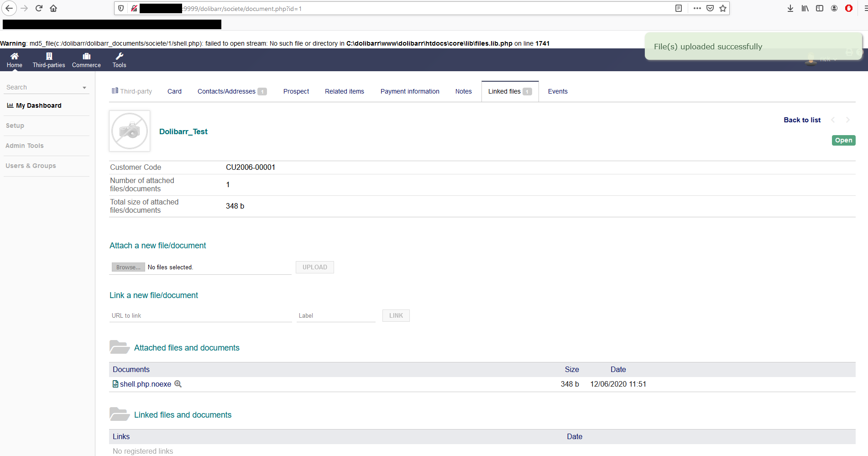The height and width of the screenshot is (456, 868).
Task: Sort by the Documents column header
Action: [x=131, y=369]
